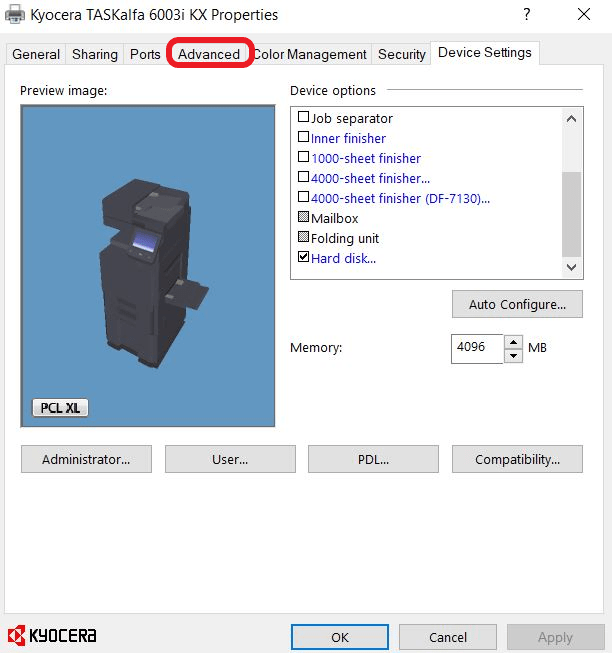Click the Folding unit checkbox
Image resolution: width=612 pixels, height=653 pixels.
304,237
